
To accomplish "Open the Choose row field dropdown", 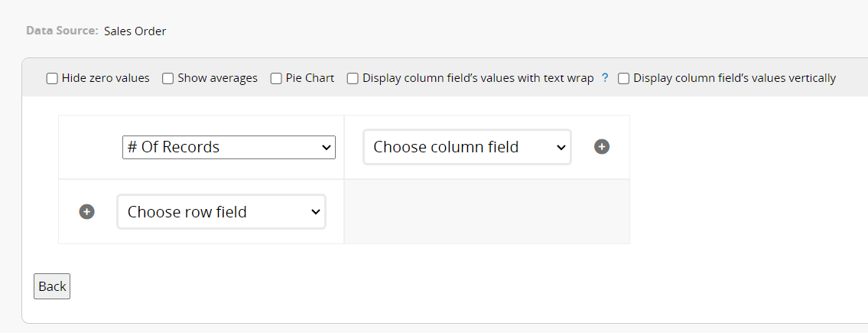I will click(x=221, y=212).
